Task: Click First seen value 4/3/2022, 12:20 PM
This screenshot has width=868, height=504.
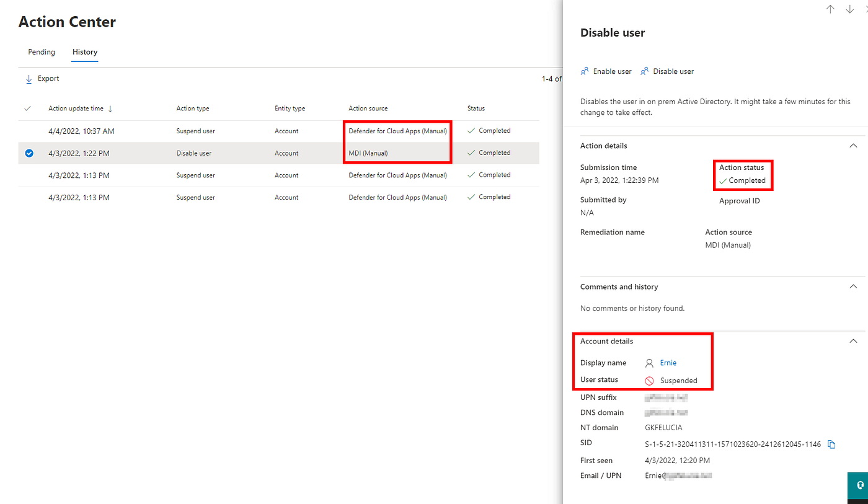Action: [x=677, y=461]
